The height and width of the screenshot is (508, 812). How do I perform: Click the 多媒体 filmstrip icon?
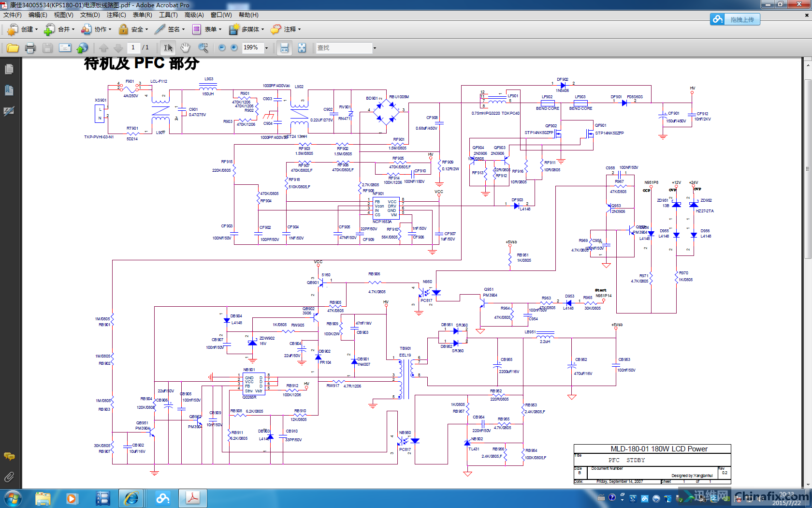(x=234, y=30)
